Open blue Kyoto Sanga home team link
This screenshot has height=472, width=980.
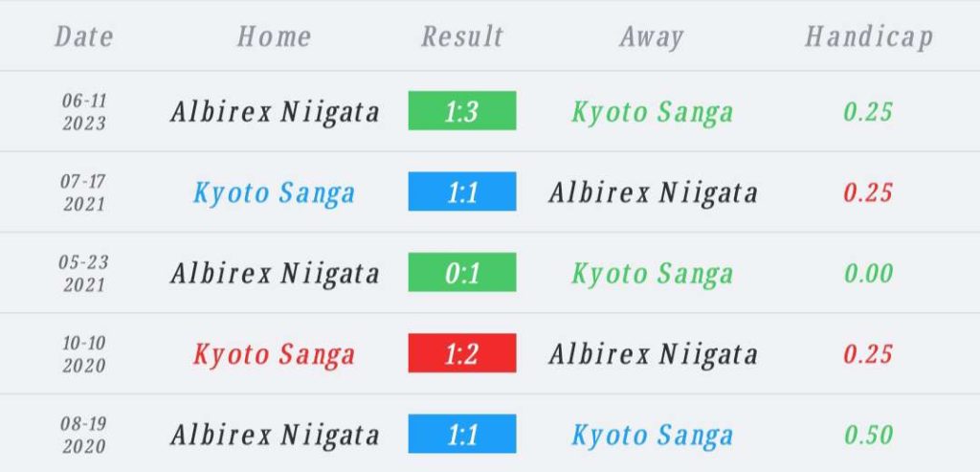tap(274, 193)
